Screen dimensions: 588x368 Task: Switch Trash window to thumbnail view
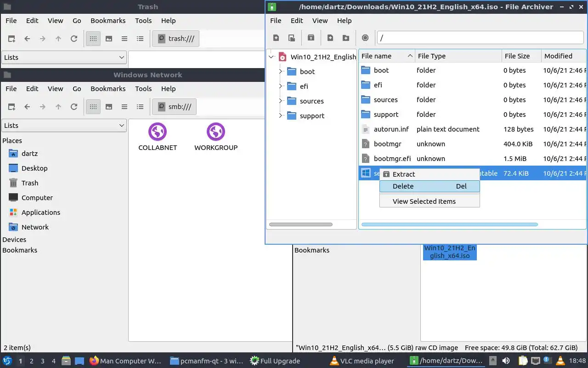(109, 39)
